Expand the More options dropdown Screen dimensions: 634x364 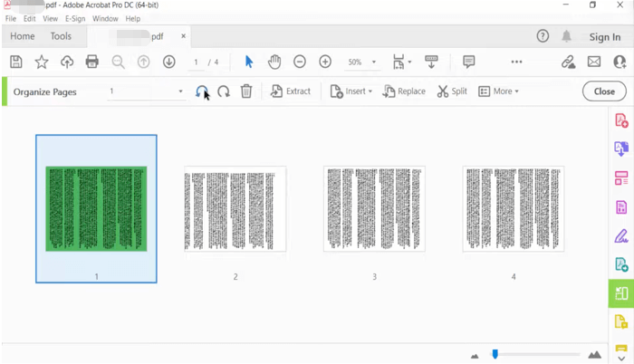click(x=498, y=91)
